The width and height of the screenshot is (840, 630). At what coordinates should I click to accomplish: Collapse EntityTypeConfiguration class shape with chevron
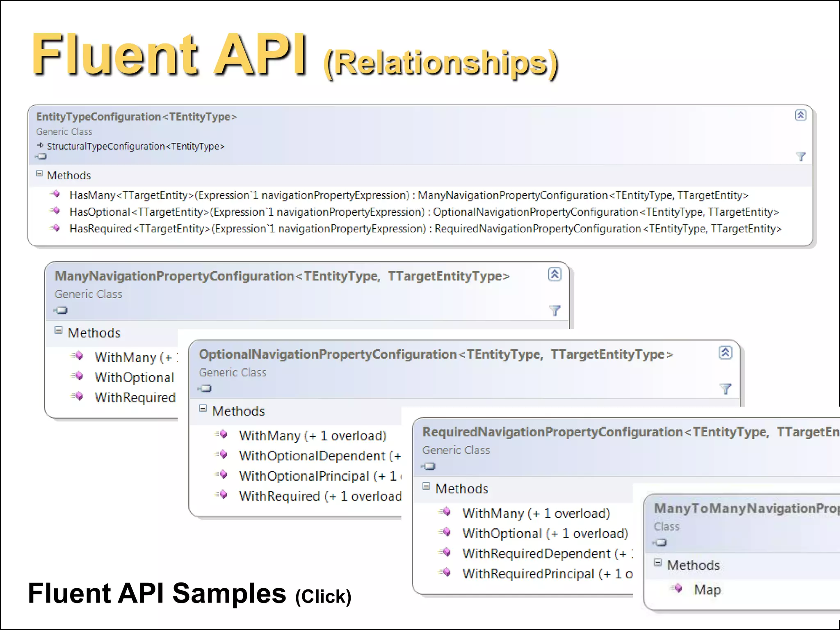800,115
